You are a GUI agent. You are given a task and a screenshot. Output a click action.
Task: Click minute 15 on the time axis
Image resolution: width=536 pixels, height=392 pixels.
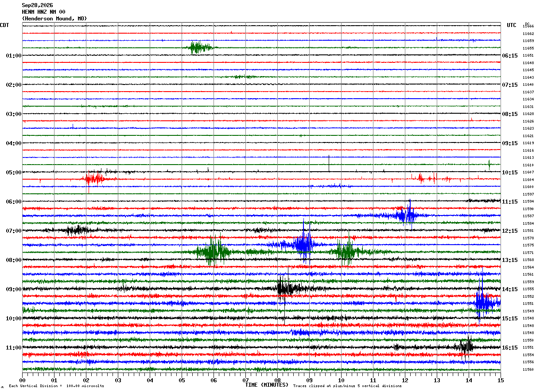(x=501, y=380)
